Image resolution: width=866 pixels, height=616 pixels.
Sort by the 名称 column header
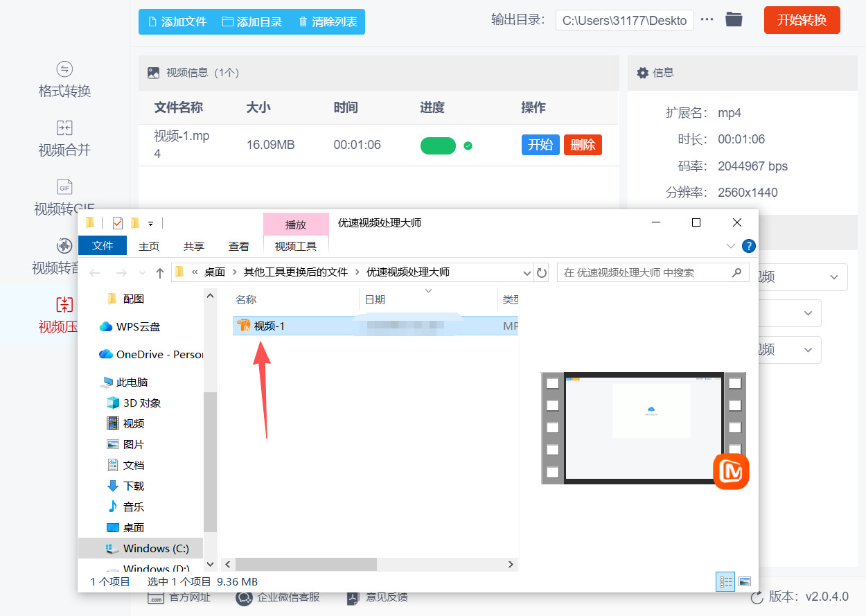pos(246,299)
